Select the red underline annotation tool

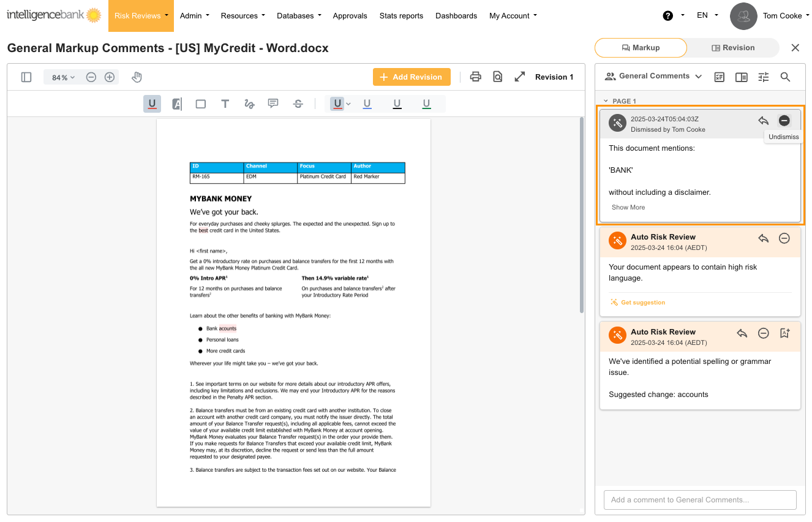pos(152,104)
